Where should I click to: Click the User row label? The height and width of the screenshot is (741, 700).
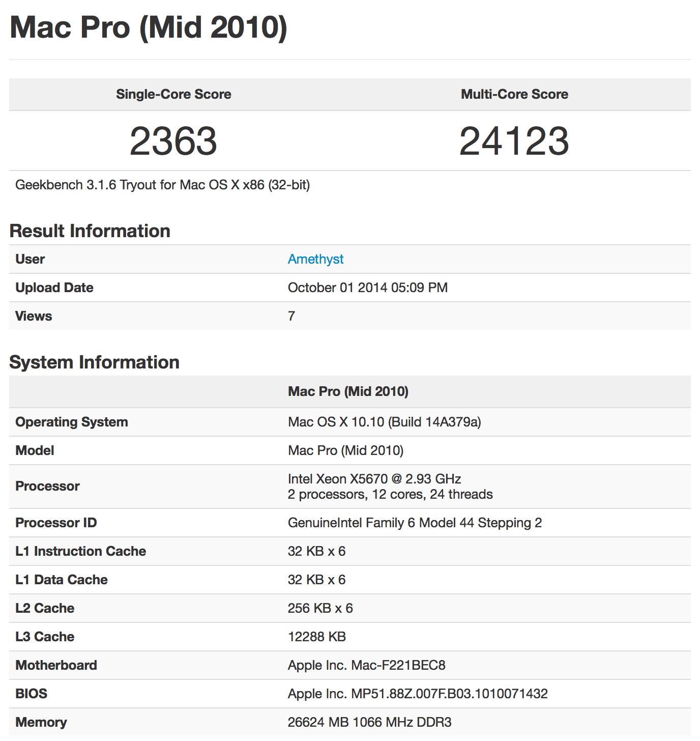pyautogui.click(x=30, y=259)
